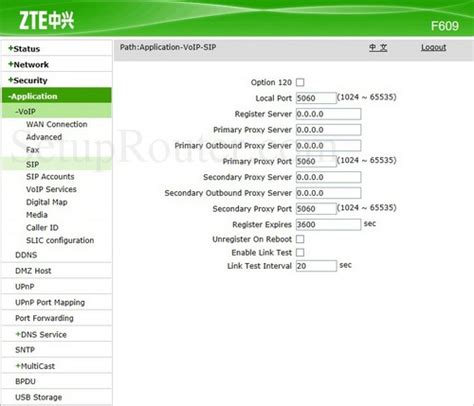Image resolution: width=474 pixels, height=406 pixels.
Task: Click the Primary Proxy Server field
Action: tap(328, 130)
